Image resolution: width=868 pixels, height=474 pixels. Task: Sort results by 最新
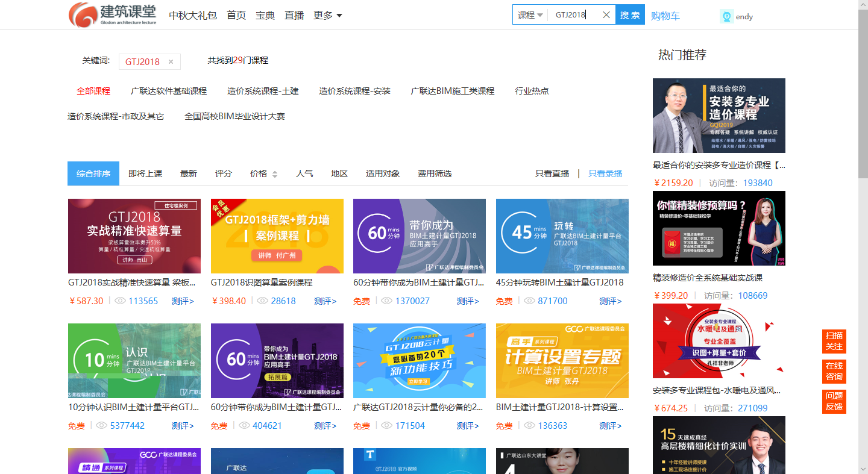click(x=189, y=173)
